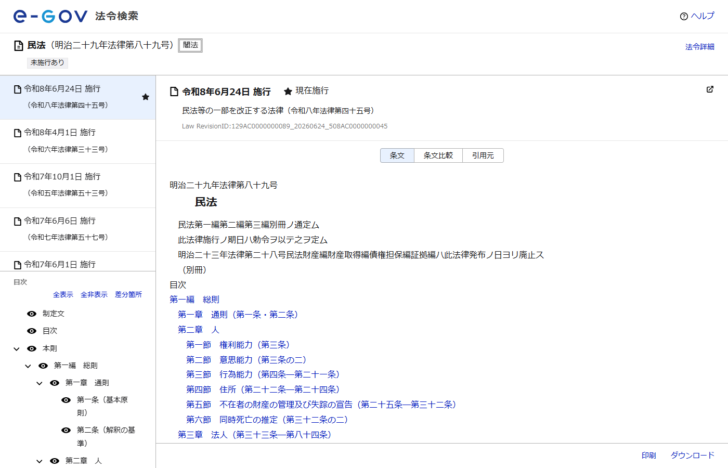Click the Law RevisionID text

[285, 126]
